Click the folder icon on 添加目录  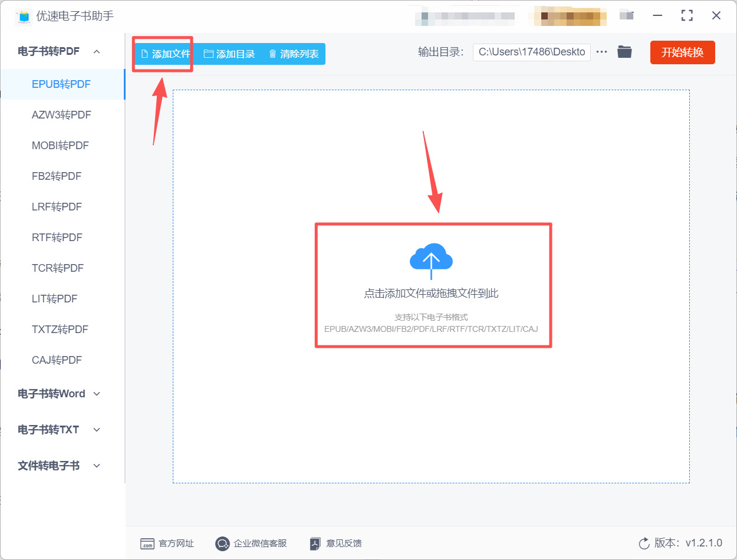click(x=208, y=54)
